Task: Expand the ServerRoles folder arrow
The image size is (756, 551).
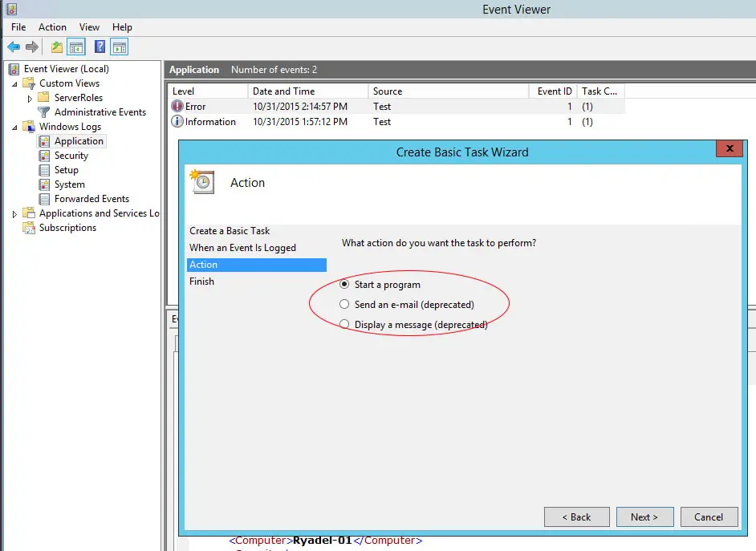Action: (x=29, y=98)
